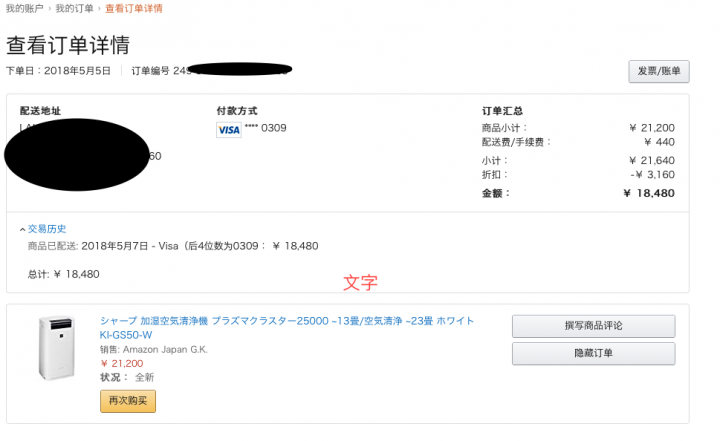Click the 金额 total ¥ 18,480 amount
Screen dimensions: 720x441
(649, 193)
